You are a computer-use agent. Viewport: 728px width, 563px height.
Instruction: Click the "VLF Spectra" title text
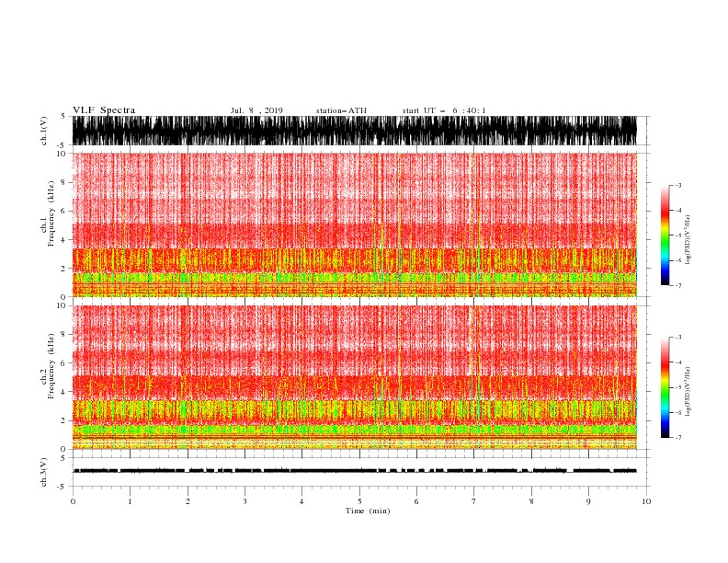(104, 110)
